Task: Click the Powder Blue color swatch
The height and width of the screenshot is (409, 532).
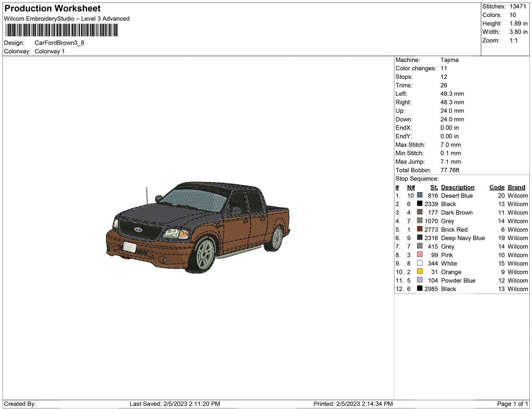Action: coord(420,280)
